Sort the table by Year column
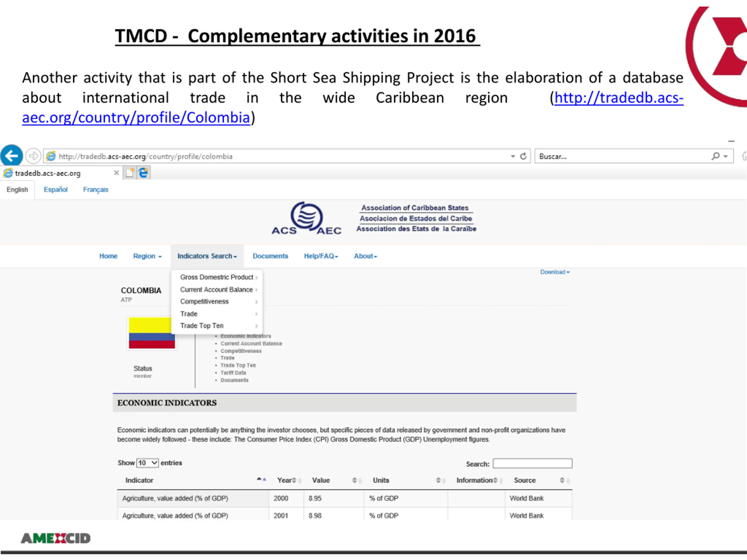This screenshot has width=747, height=560. click(287, 480)
